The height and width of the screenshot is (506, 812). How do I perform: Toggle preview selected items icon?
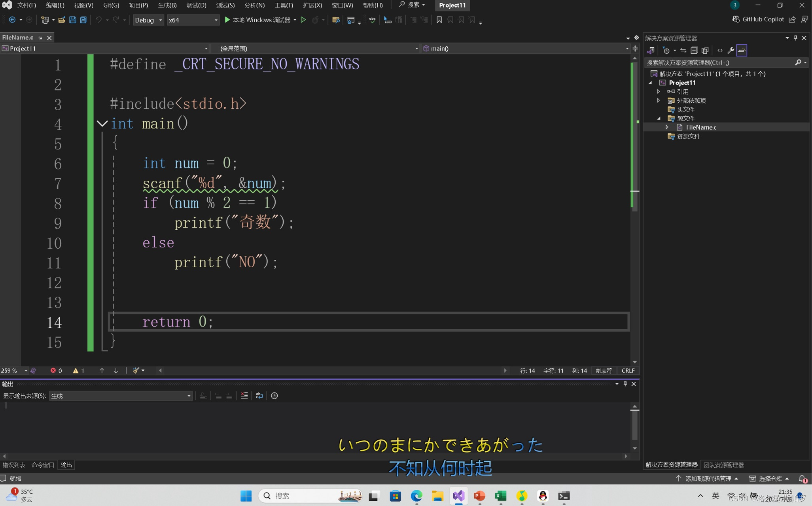[x=742, y=50]
